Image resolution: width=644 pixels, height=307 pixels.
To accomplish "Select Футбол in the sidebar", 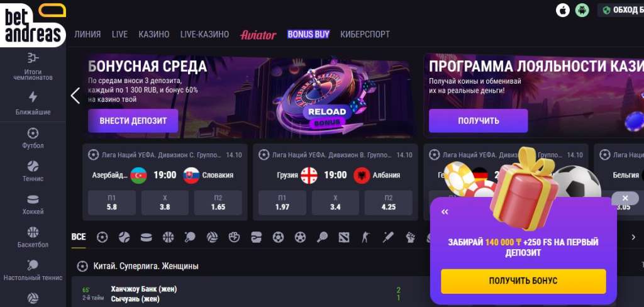I will (33, 138).
